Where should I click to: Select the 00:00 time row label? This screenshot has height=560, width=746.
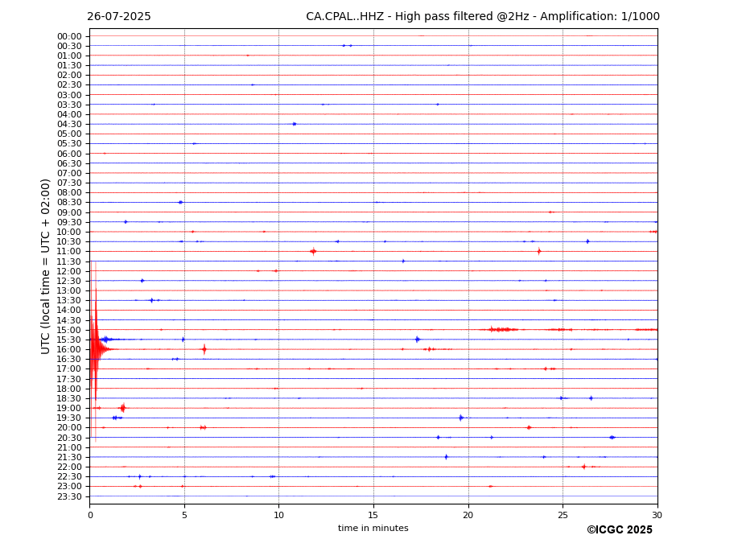click(69, 37)
